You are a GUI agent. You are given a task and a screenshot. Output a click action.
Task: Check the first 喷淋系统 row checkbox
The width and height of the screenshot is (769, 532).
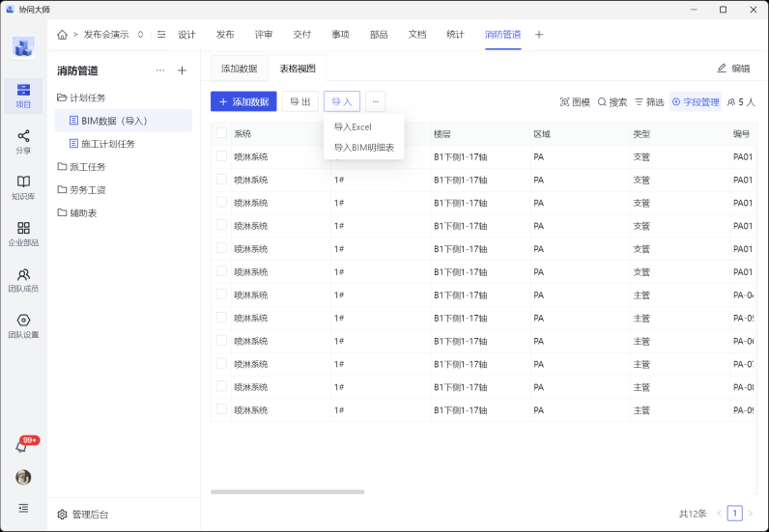[221, 156]
